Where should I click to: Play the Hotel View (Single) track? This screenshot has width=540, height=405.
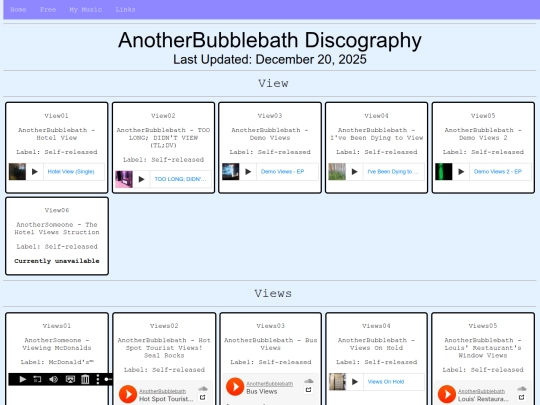[35, 172]
